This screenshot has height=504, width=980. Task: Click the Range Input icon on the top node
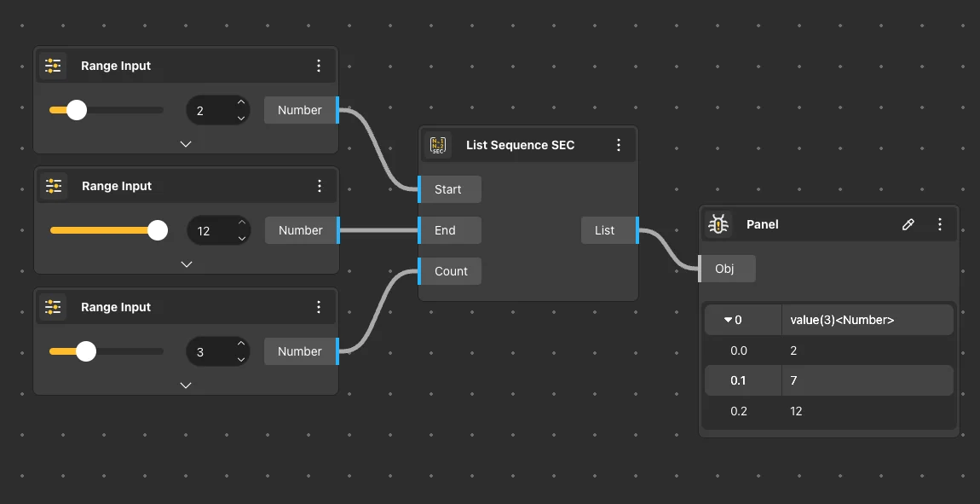[53, 66]
